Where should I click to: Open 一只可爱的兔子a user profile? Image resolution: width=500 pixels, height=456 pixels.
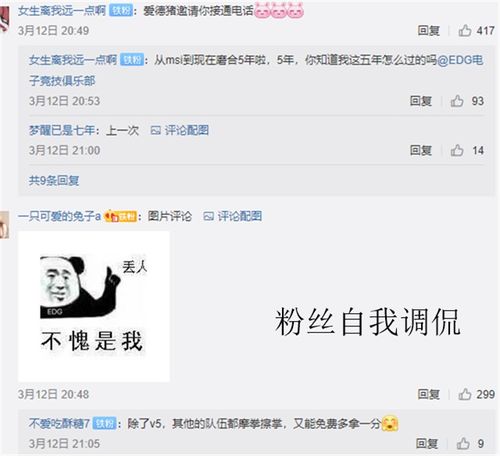[59, 216]
